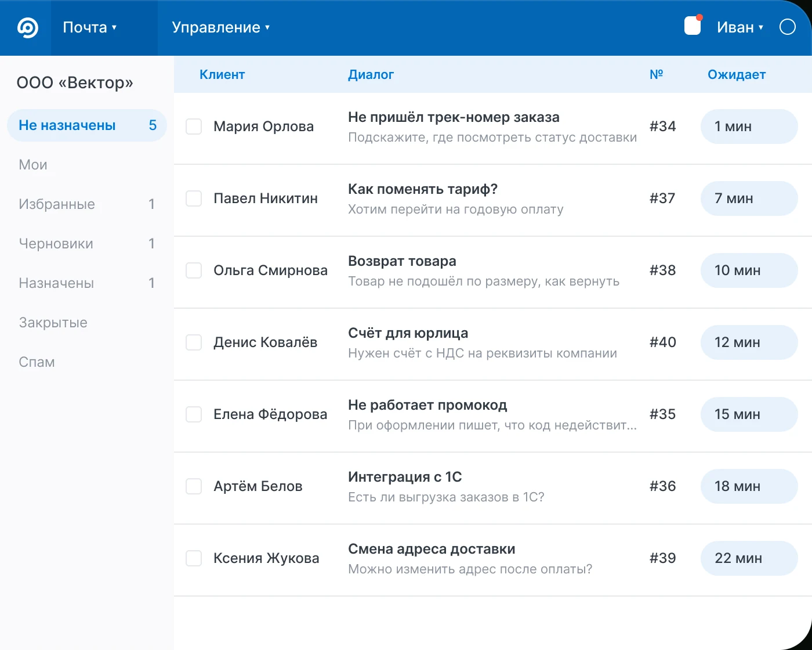Open dialog Счёт для юрлица

pos(408,333)
